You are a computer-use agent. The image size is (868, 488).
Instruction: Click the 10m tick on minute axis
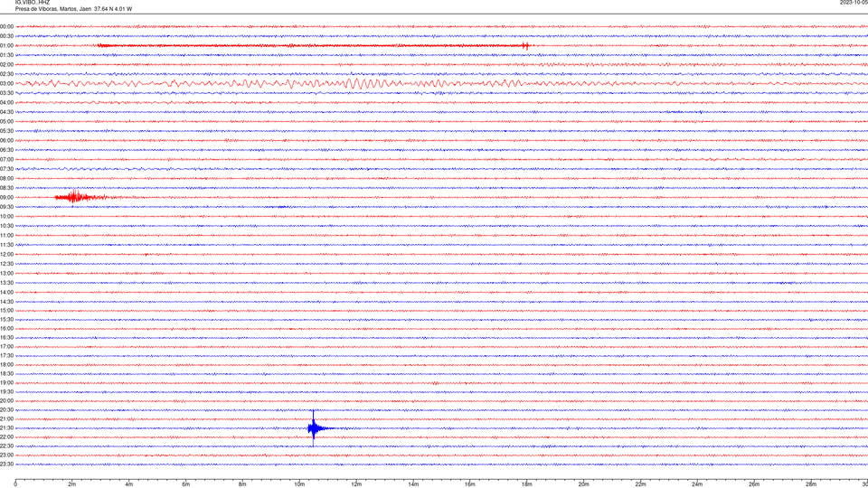[299, 484]
